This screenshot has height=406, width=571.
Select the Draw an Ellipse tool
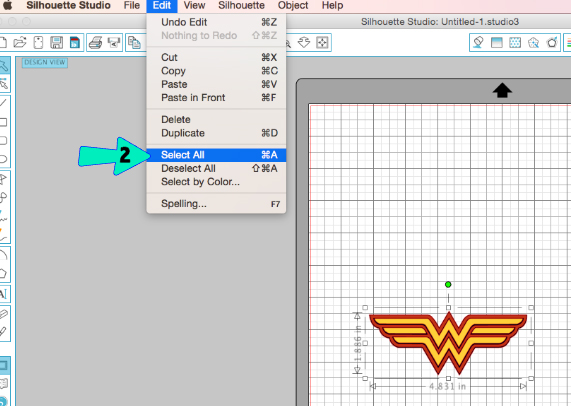[4, 159]
